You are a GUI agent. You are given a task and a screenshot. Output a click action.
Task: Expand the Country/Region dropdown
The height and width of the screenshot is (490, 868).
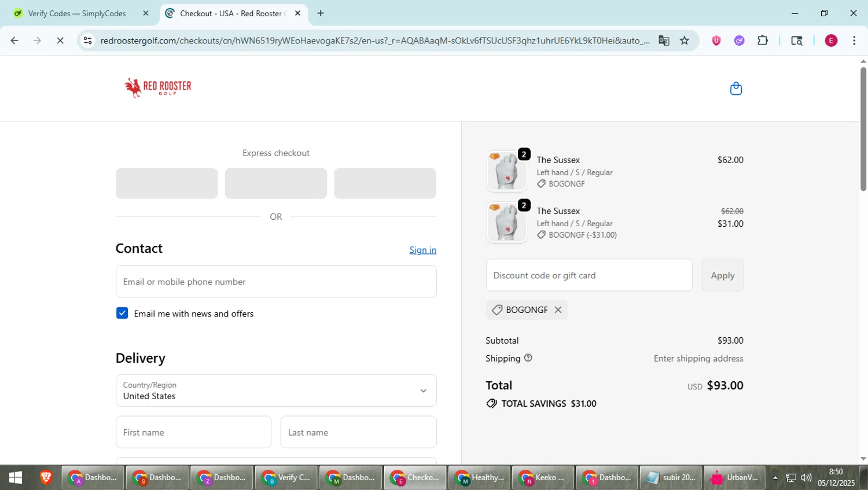(x=276, y=390)
